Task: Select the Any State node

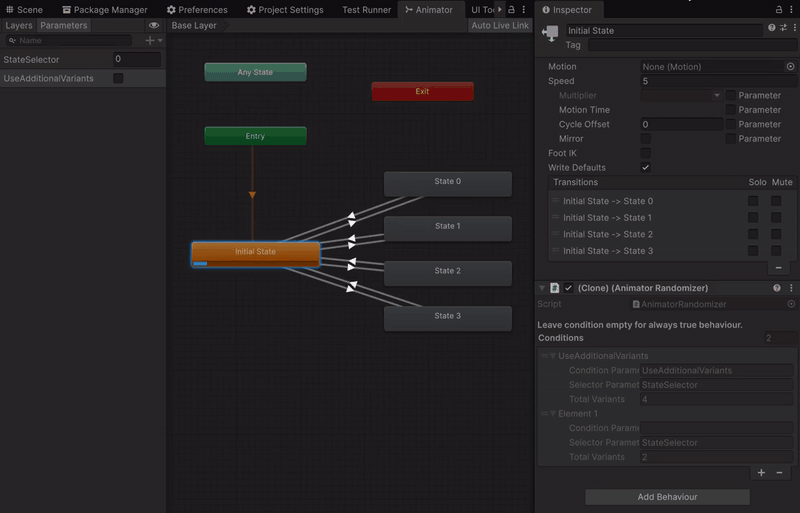Action: tap(255, 72)
